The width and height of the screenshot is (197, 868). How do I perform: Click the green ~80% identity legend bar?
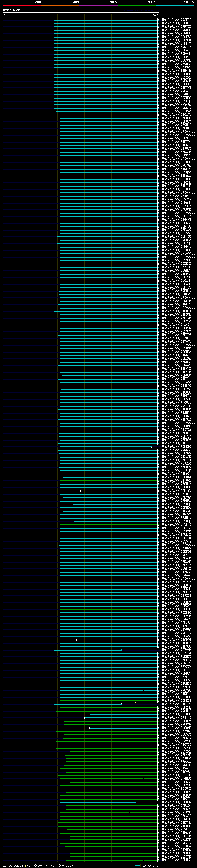[x=137, y=6]
